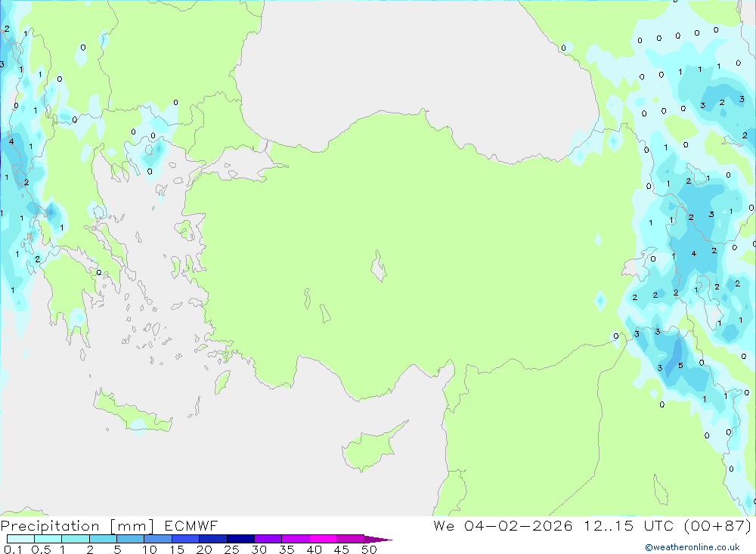Click the '30' legend scale value
This screenshot has height=554, width=756.
[x=259, y=549]
